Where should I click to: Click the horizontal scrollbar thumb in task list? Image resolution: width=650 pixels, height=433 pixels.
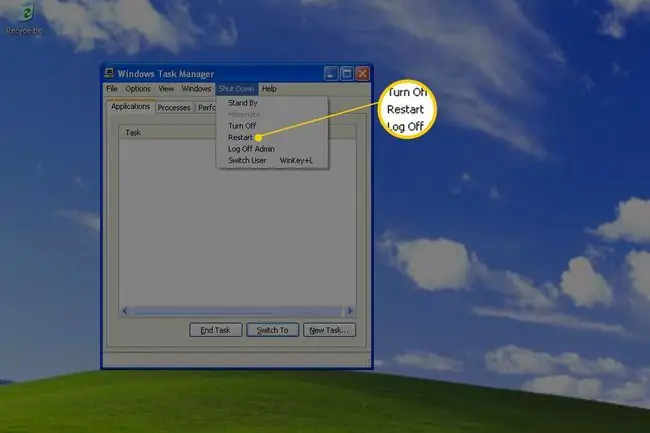pyautogui.click(x=237, y=311)
